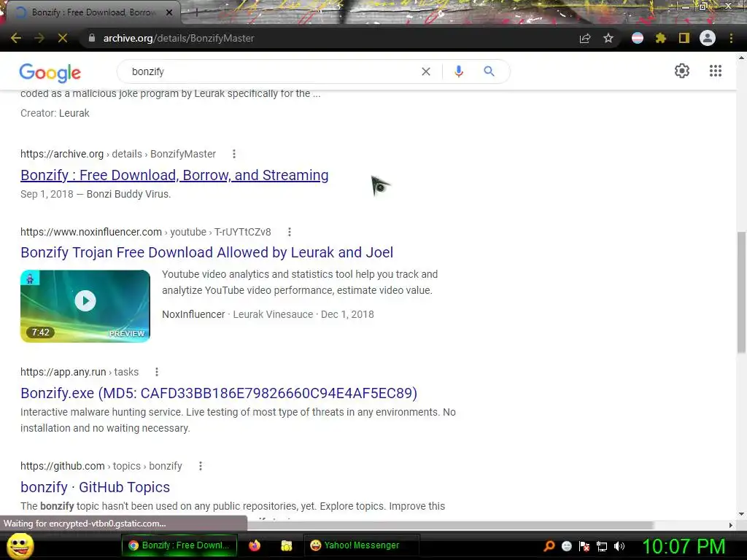Click the horizontal scrollbar right arrow
This screenshot has height=560, width=747.
point(731,525)
